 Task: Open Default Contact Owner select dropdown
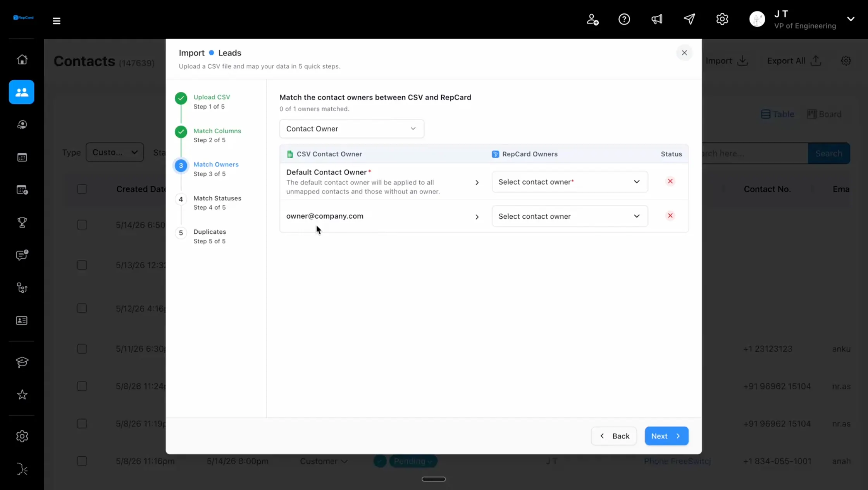tap(570, 182)
